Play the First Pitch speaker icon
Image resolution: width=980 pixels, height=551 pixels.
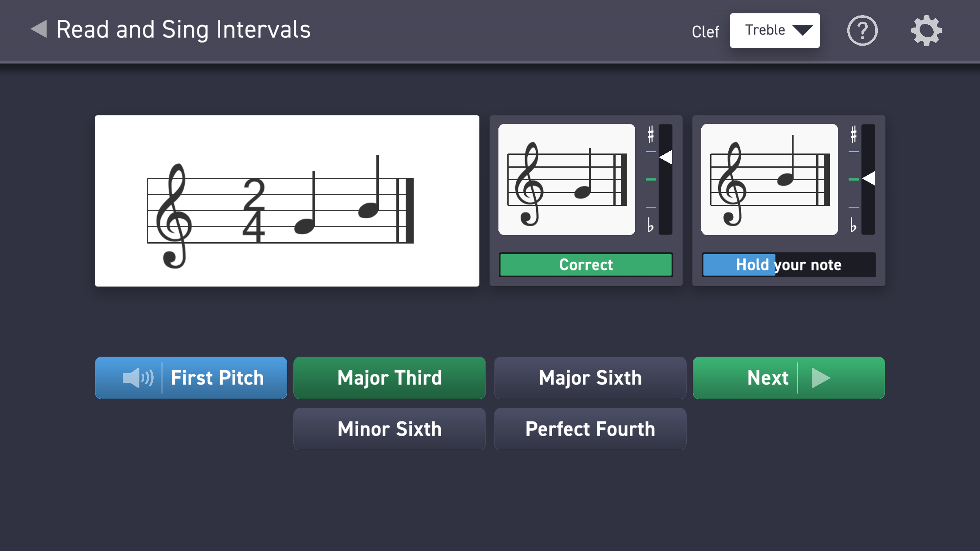point(138,378)
